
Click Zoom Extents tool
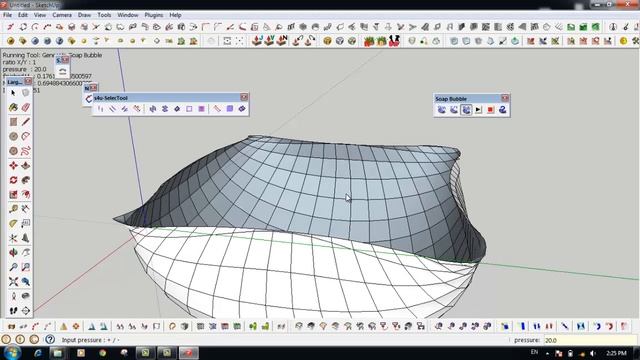[x=13, y=282]
